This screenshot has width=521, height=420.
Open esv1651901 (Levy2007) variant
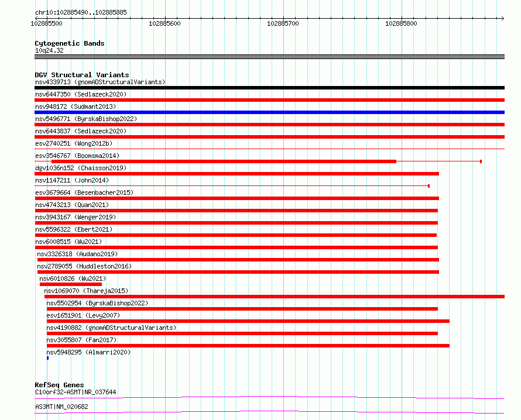click(83, 315)
